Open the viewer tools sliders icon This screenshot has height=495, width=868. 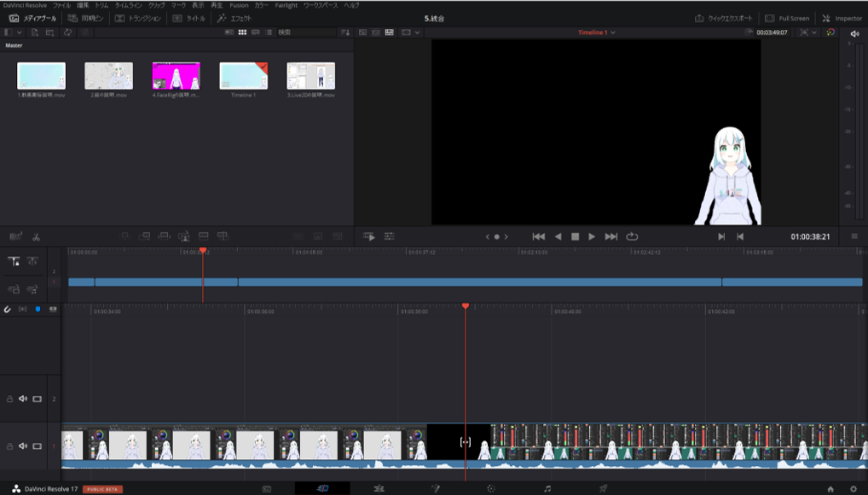coord(390,236)
